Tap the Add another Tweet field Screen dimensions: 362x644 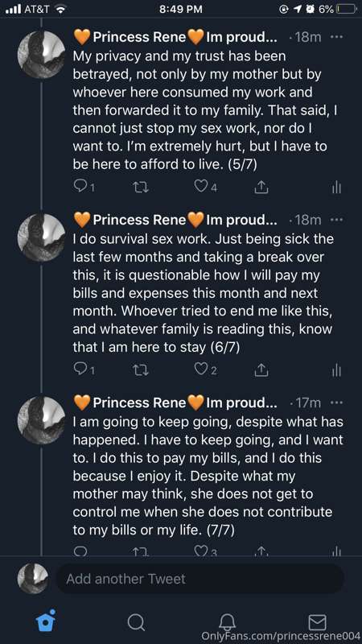click(200, 579)
